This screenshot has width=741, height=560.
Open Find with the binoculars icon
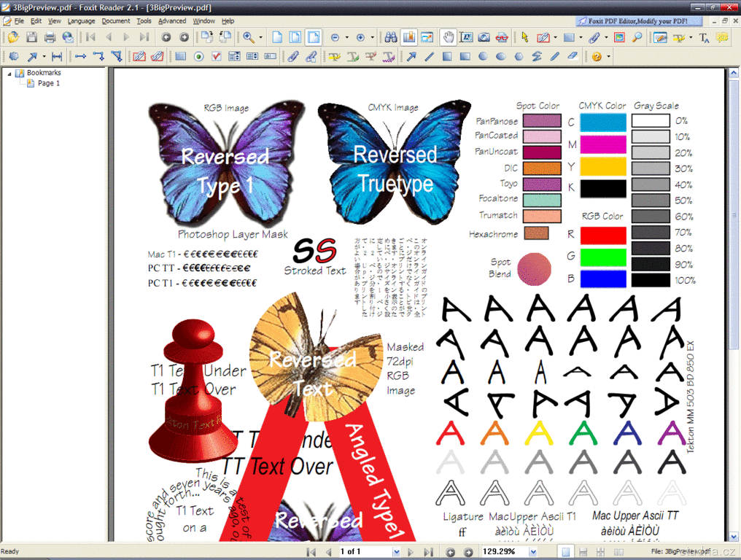(391, 37)
